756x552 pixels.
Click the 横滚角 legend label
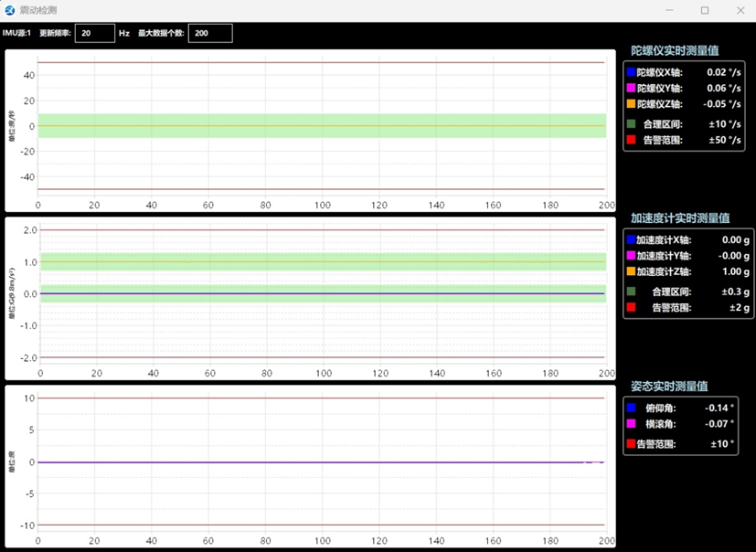pyautogui.click(x=661, y=424)
